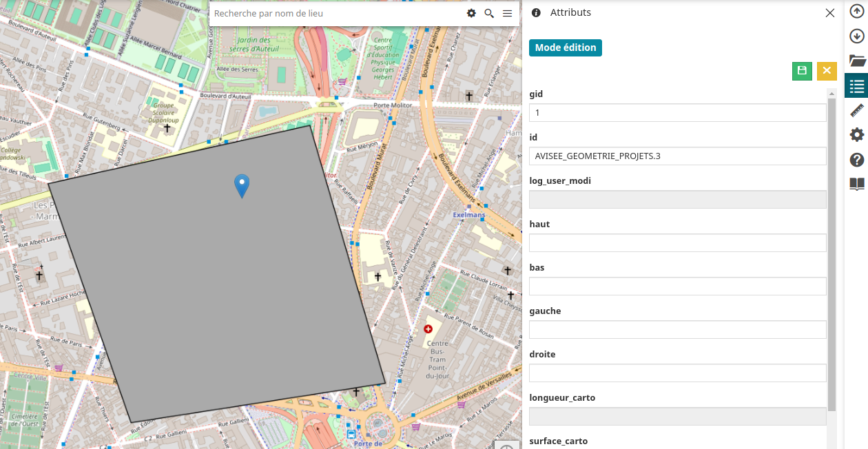Click the search magnifier icon
The width and height of the screenshot is (868, 449).
[x=489, y=14]
